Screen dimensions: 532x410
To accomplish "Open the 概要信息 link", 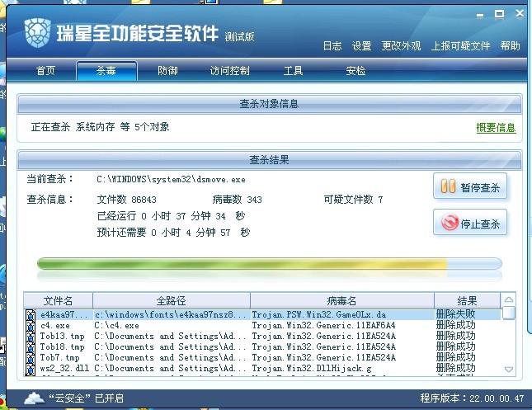I will (x=496, y=128).
